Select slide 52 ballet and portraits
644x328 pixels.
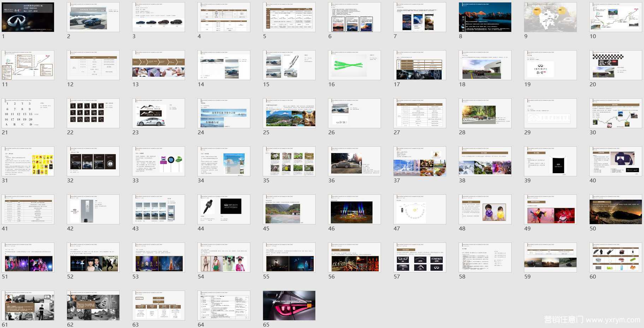[93, 258]
